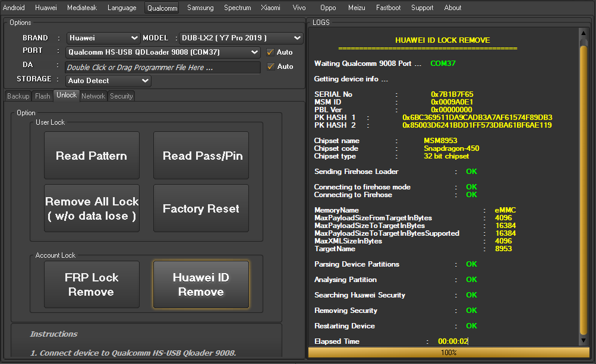This screenshot has height=364, width=596.
Task: Open the Fastboot tab
Action: (x=388, y=8)
